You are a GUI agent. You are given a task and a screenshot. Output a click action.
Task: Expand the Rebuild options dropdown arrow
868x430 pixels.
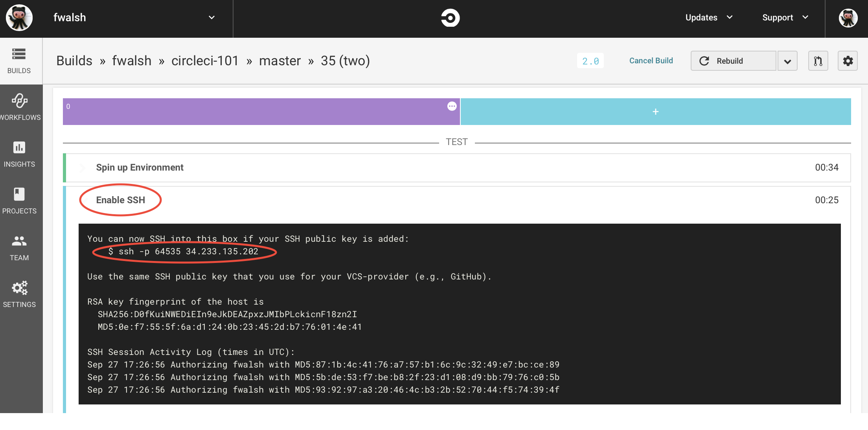(787, 61)
